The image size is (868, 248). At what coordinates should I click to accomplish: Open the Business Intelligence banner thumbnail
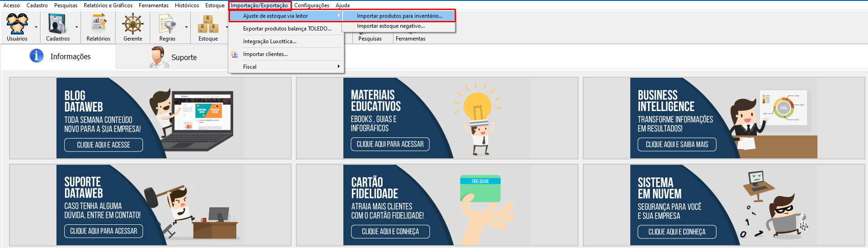pyautogui.click(x=724, y=118)
